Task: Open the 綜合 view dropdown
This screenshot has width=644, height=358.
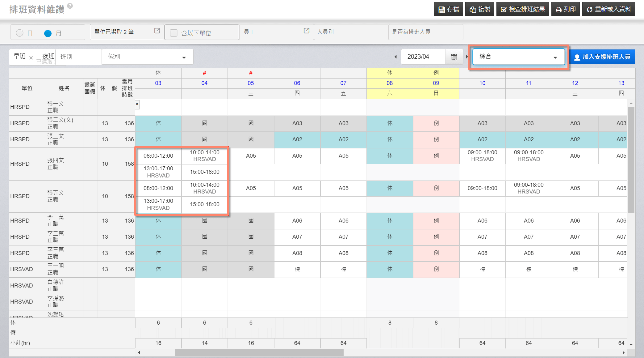Action: [518, 57]
